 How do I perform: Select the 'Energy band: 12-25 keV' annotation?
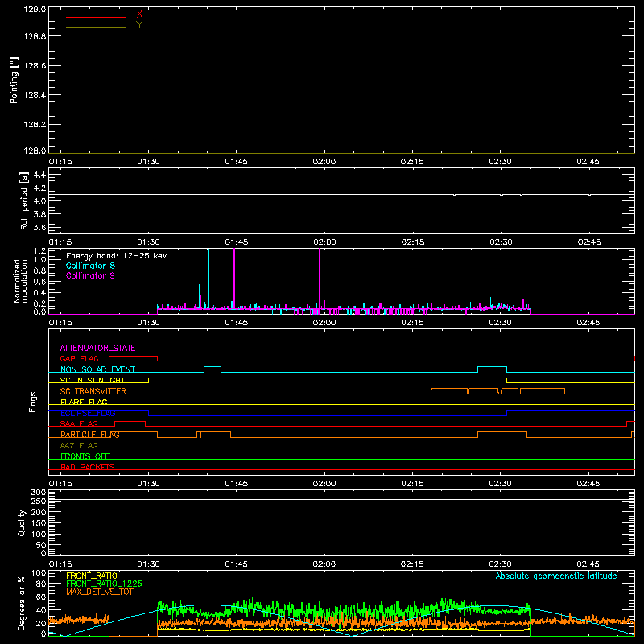click(117, 256)
